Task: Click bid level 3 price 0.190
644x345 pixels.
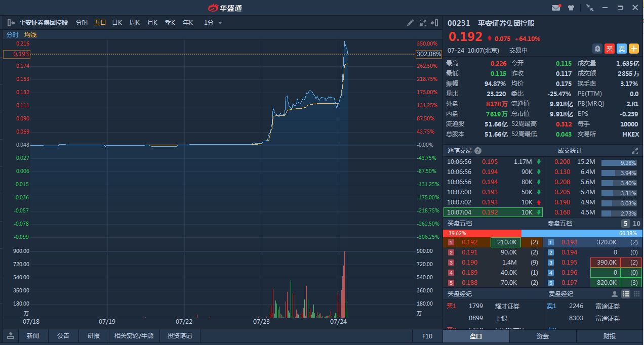Action: tap(469, 263)
